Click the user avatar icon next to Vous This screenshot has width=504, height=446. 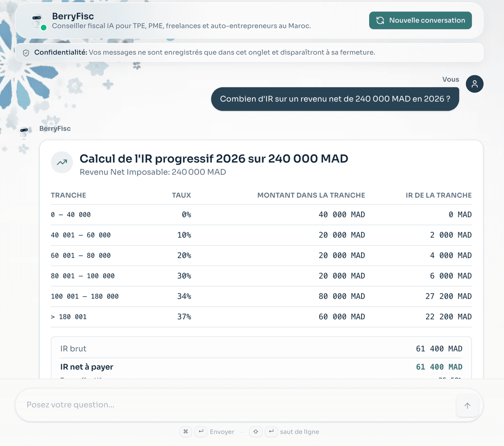point(475,84)
